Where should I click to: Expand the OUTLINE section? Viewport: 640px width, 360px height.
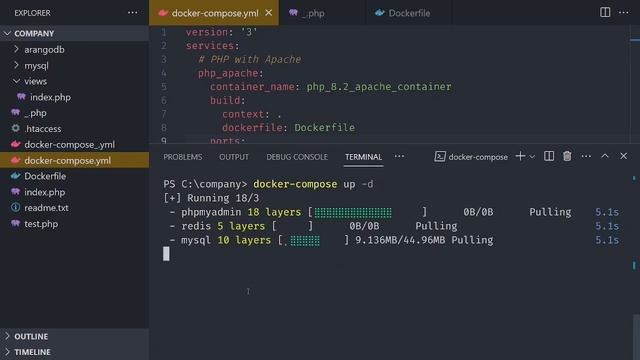74,336
